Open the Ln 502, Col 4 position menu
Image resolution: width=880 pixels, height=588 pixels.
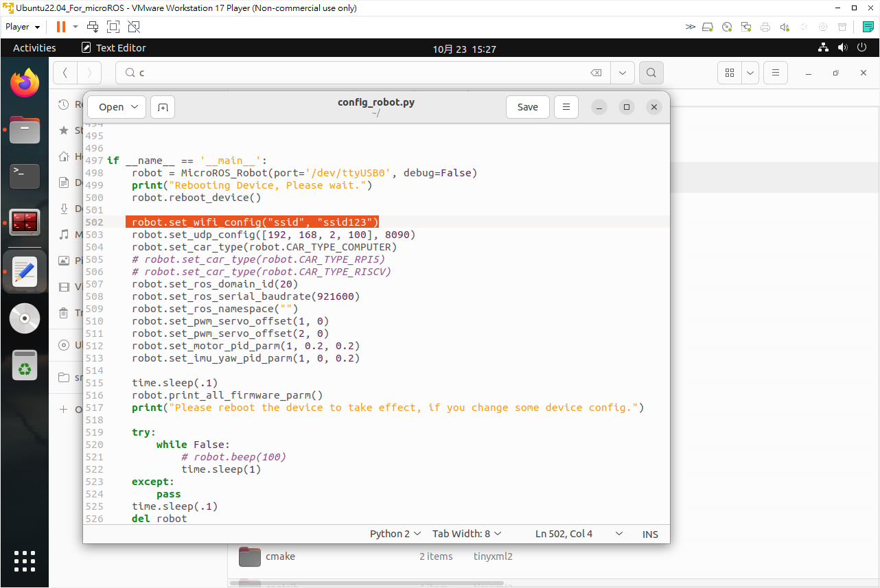[579, 534]
